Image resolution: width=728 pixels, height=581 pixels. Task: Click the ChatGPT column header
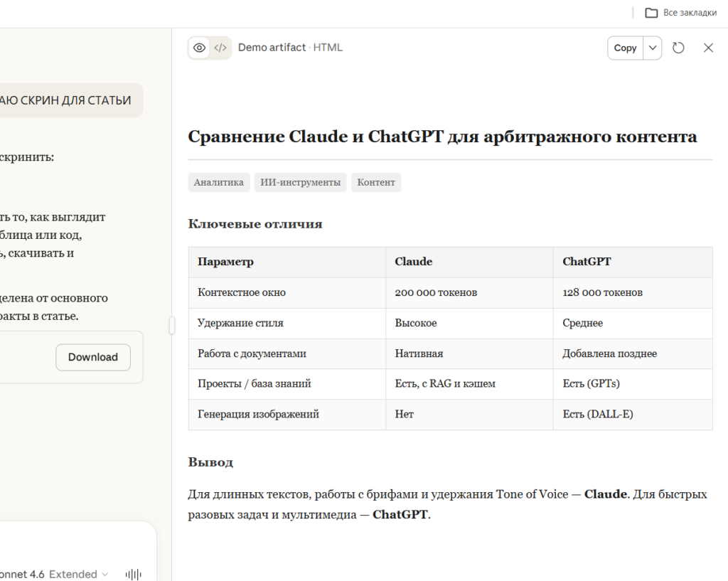[633, 262]
